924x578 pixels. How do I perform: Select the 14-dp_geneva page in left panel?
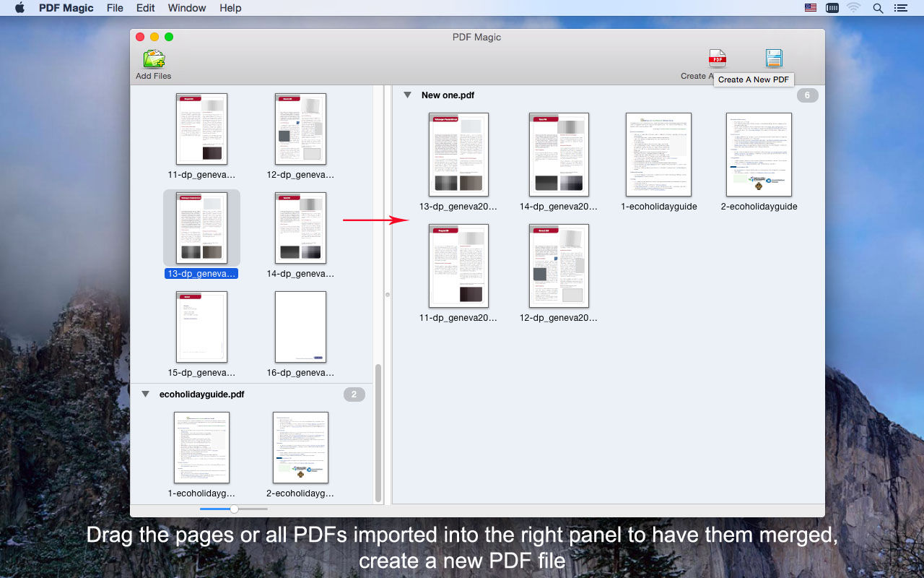[x=300, y=228]
